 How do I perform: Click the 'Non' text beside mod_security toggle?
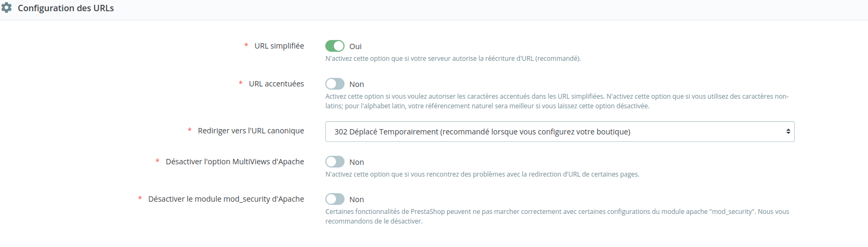[356, 200]
